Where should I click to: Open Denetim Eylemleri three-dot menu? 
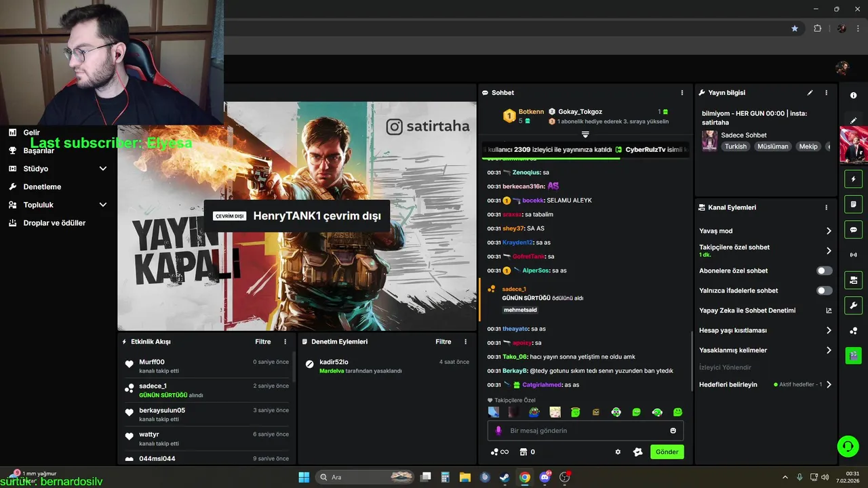tap(465, 342)
